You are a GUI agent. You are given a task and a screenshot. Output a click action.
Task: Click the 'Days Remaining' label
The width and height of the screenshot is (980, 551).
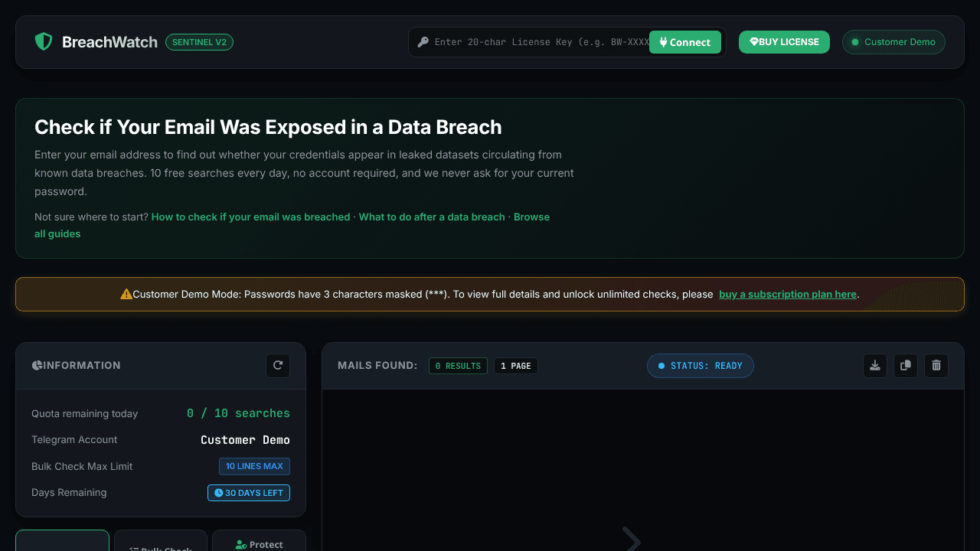69,492
